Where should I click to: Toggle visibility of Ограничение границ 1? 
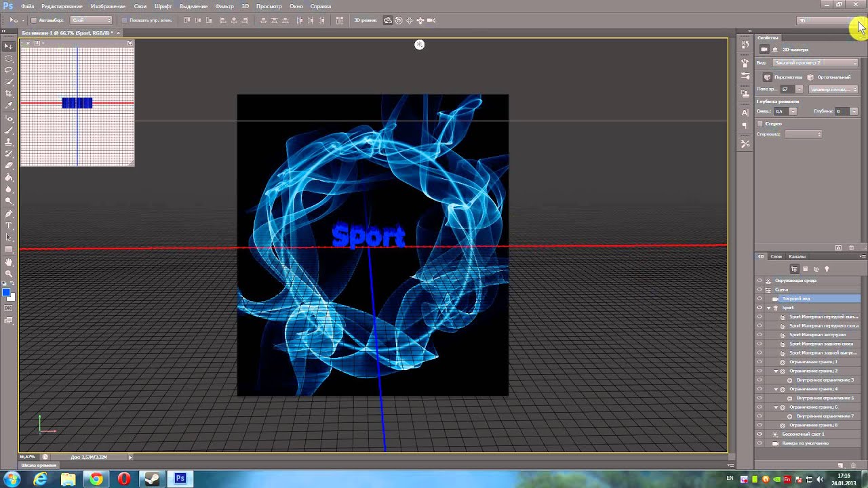tap(759, 362)
